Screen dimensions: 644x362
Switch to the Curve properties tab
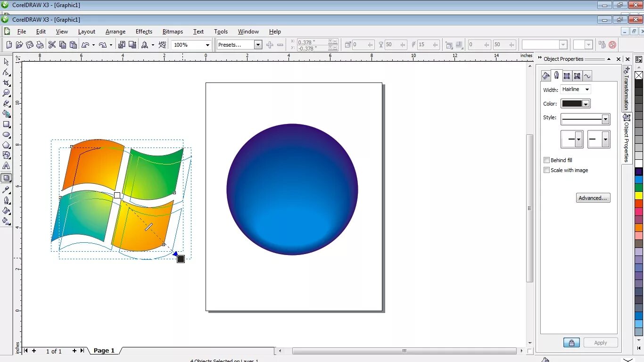pos(587,75)
